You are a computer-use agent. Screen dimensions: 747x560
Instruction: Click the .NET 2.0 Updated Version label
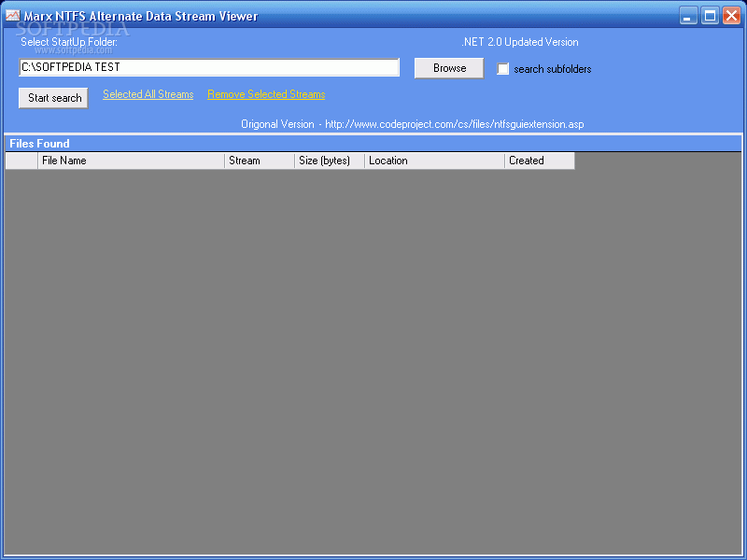(520, 42)
